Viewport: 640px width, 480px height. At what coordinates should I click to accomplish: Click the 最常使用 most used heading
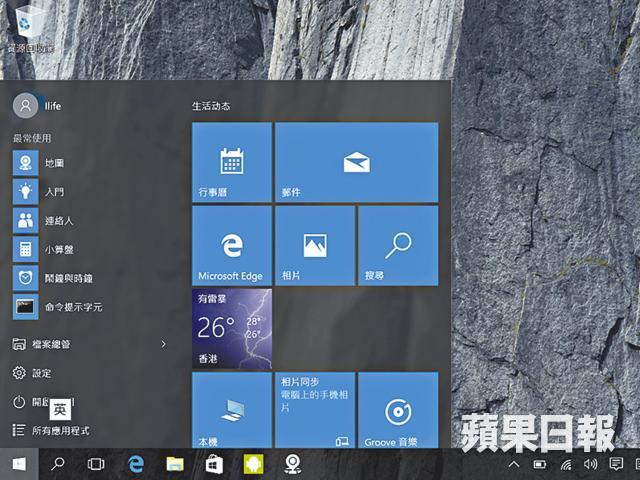tap(32, 138)
